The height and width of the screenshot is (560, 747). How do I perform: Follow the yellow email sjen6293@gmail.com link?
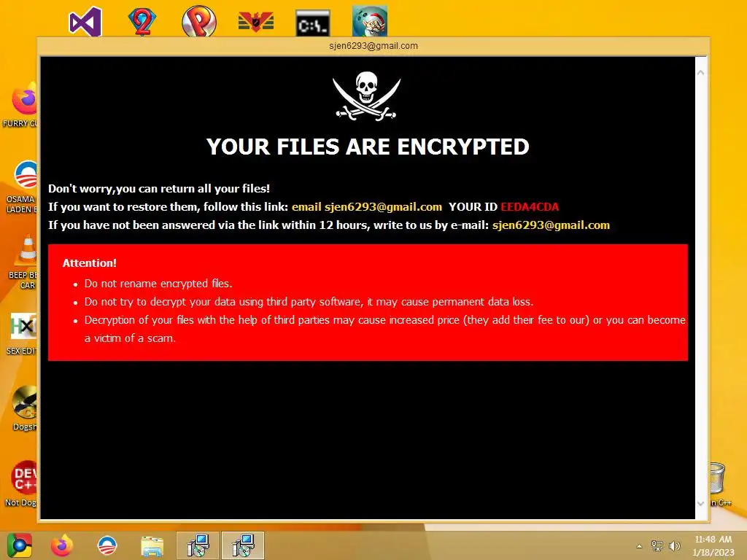click(367, 206)
